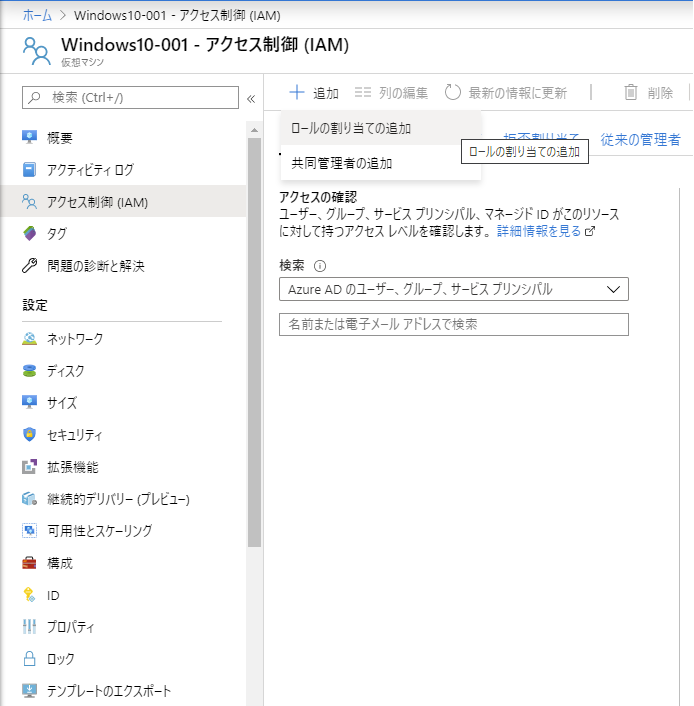This screenshot has height=706, width=694.
Task: Select 共同管理者の追加 from the menu
Action: [381, 163]
